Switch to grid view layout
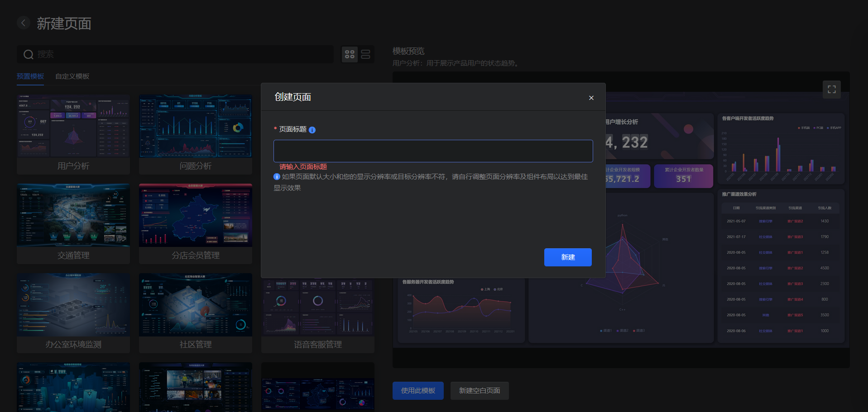Screen dimensions: 868x412 pyautogui.click(x=350, y=54)
